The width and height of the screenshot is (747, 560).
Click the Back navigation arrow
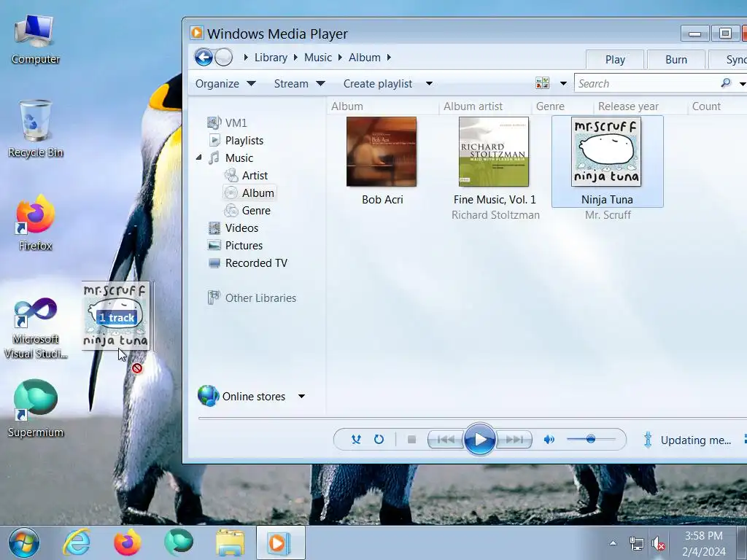204,58
